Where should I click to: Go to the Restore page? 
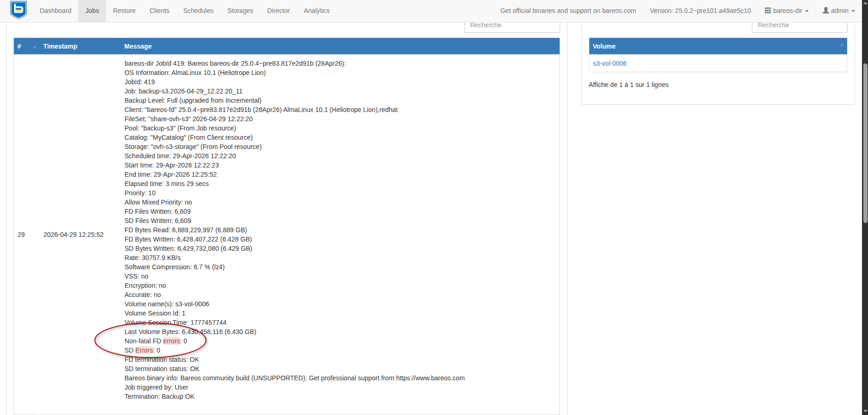124,11
